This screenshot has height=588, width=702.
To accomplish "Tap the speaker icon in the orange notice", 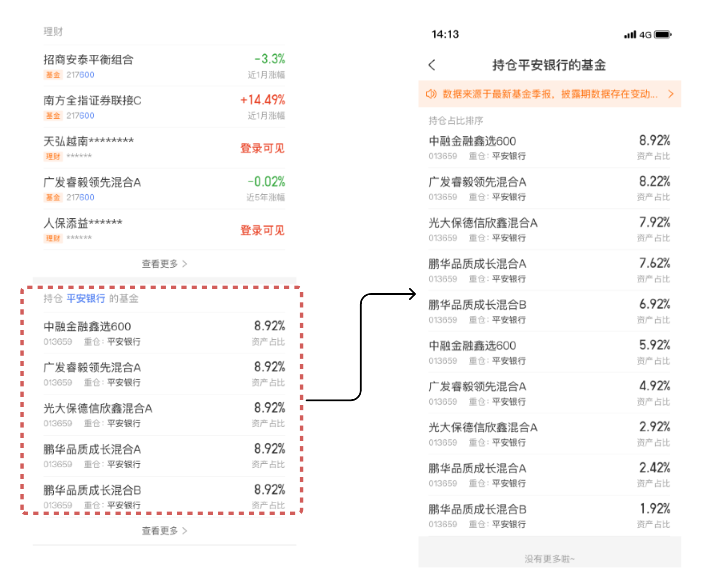I will [x=431, y=94].
